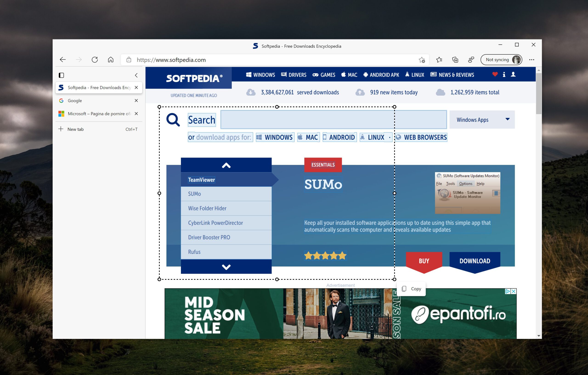This screenshot has width=588, height=375.
Task: Switch to the Softpedia tab
Action: tap(99, 87)
